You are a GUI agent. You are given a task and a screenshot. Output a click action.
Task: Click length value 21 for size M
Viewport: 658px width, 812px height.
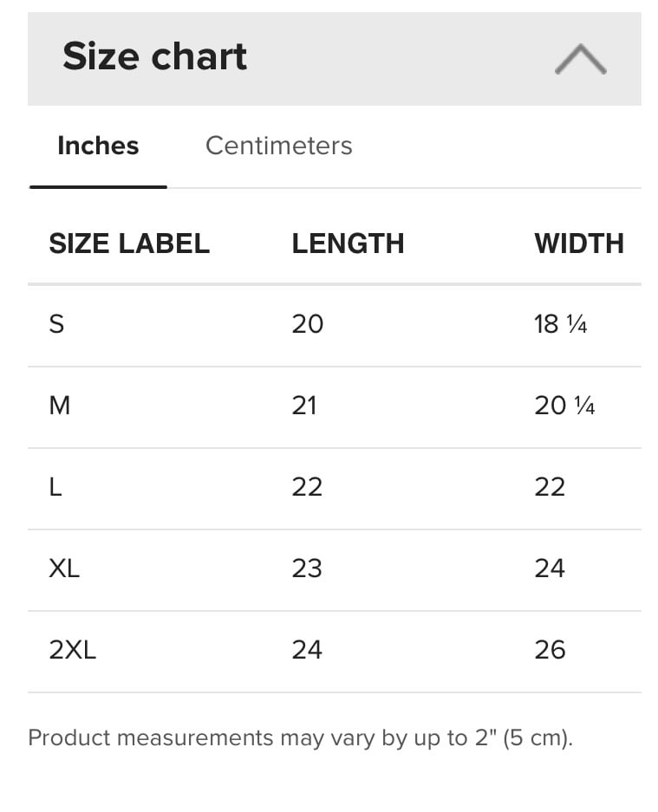click(x=304, y=406)
